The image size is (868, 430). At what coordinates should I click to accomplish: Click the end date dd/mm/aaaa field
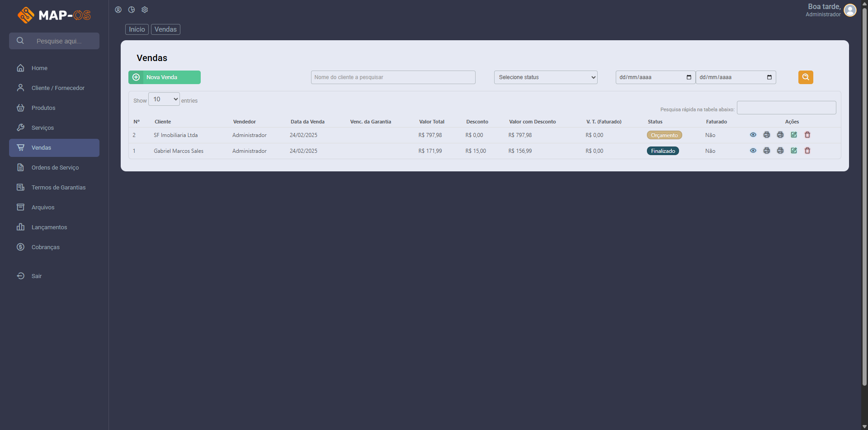click(x=736, y=77)
